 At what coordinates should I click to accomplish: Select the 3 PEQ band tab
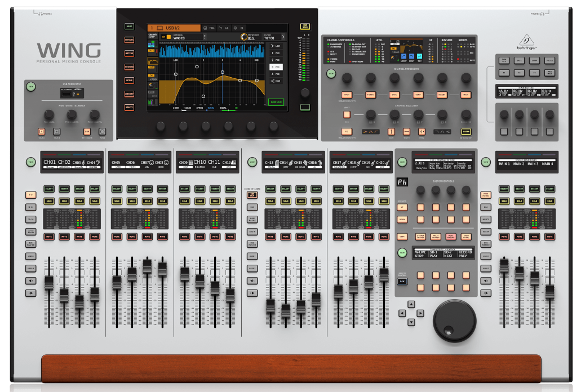276,66
